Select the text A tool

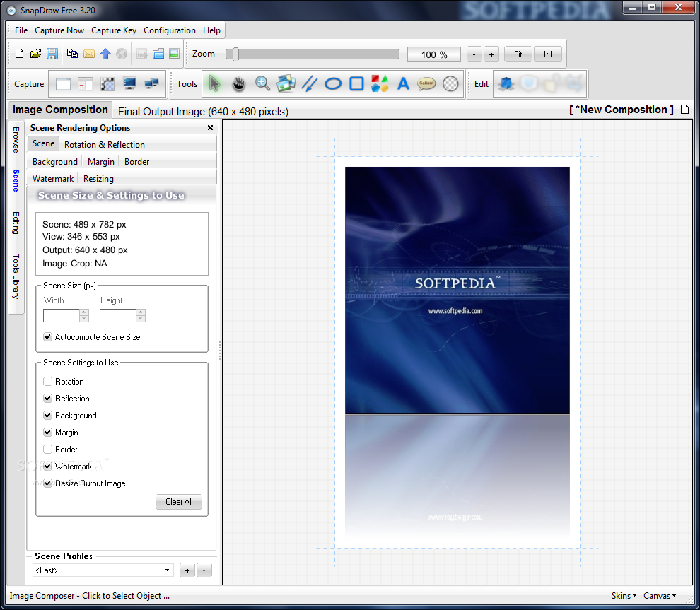(403, 83)
